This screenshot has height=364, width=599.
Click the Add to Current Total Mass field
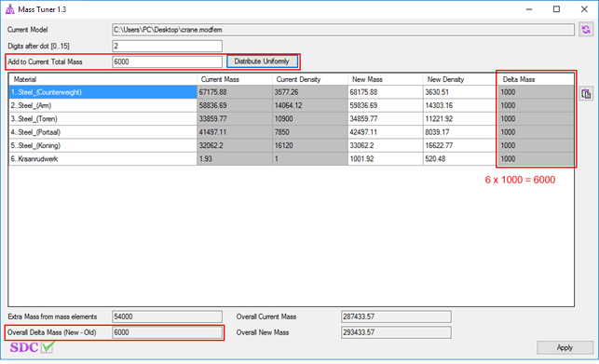[167, 61]
